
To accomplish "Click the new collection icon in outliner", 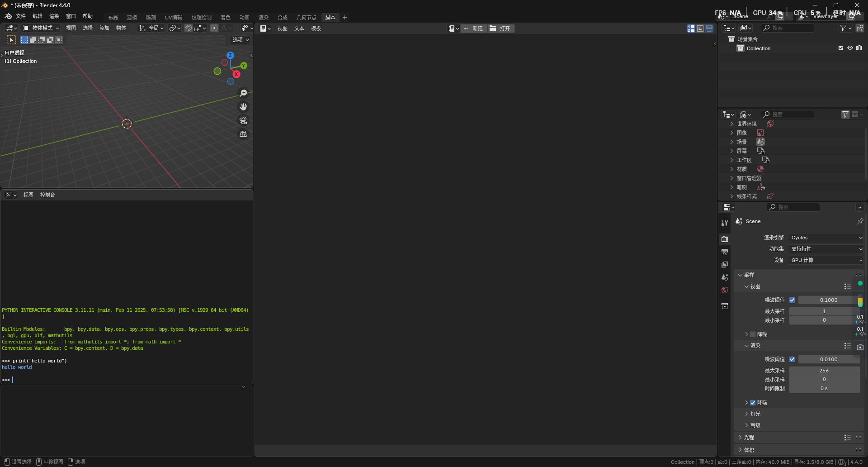I will [x=860, y=28].
